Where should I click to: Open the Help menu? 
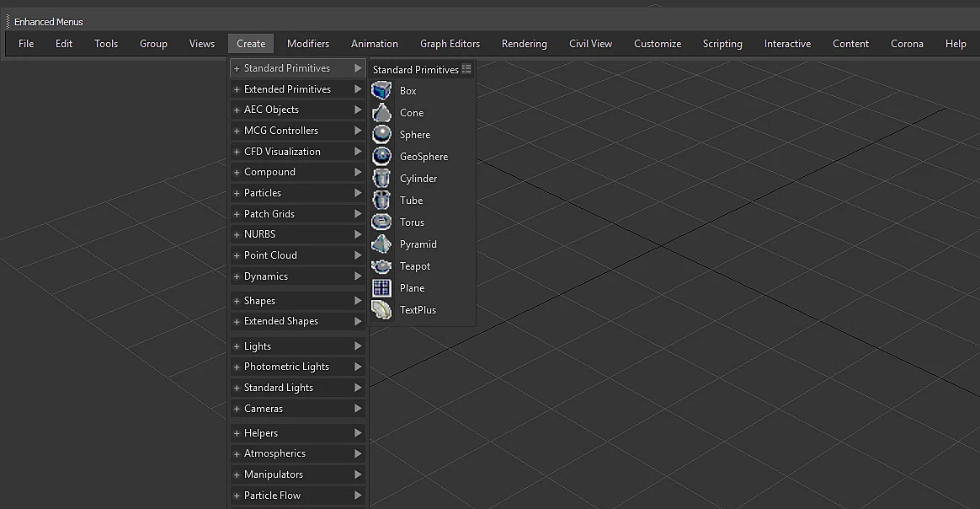[956, 44]
